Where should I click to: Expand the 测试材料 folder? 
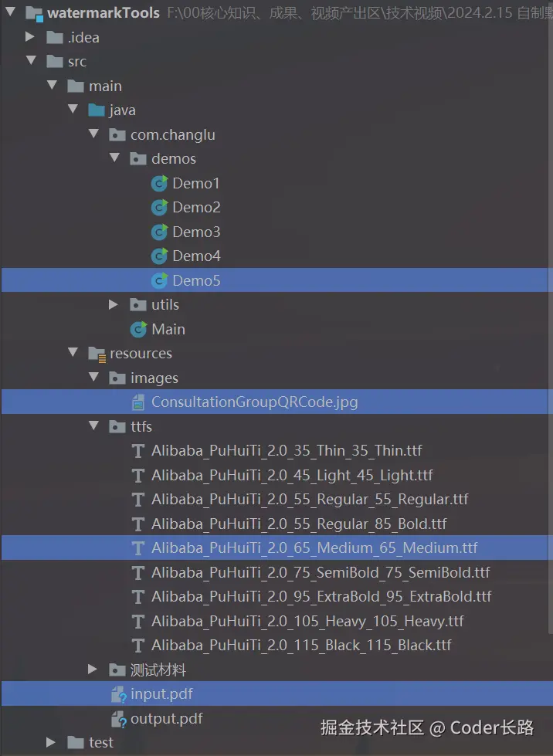pos(93,670)
